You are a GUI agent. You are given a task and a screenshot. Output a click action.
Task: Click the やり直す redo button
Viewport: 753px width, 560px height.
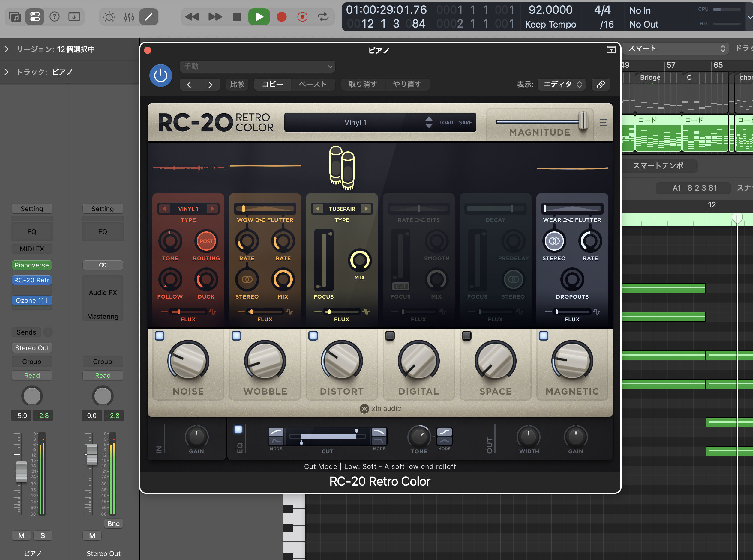point(407,85)
